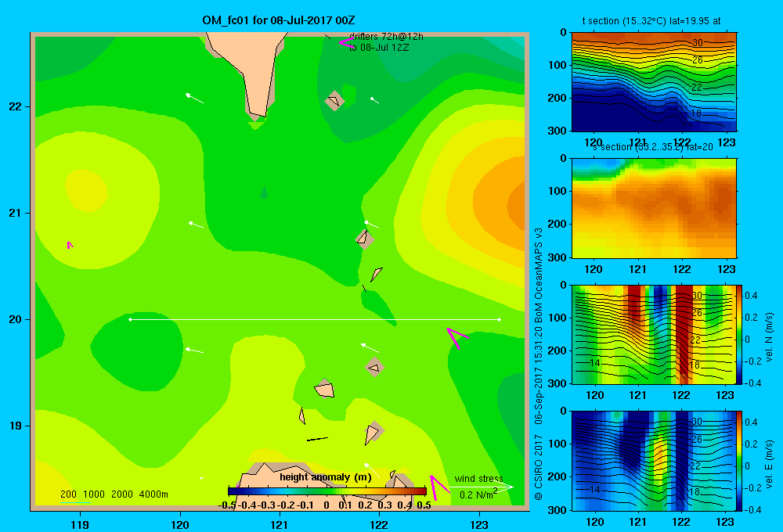Click the magenta drifter arrowhead beside the drifters legend
The height and width of the screenshot is (532, 783).
coord(346,42)
